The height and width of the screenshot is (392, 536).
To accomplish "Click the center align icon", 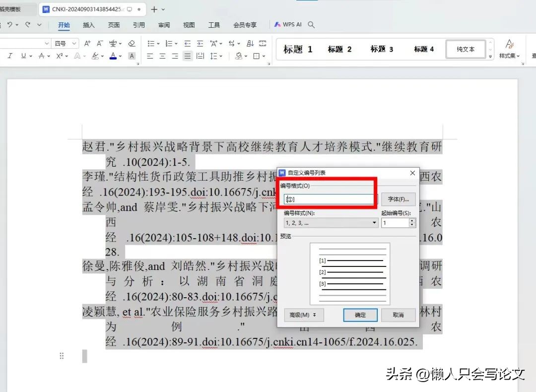I will pyautogui.click(x=162, y=56).
